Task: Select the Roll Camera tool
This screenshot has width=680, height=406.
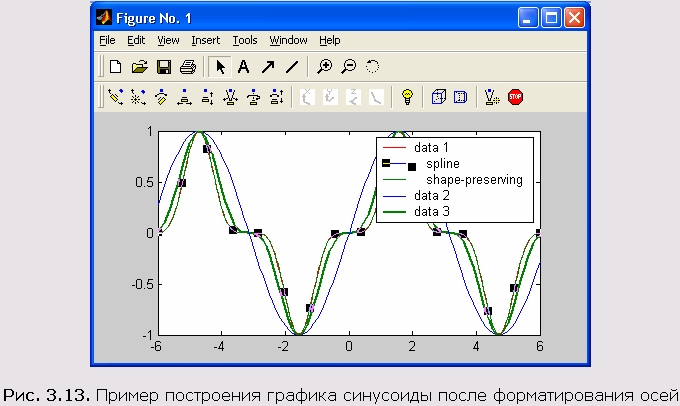Action: coord(253,97)
